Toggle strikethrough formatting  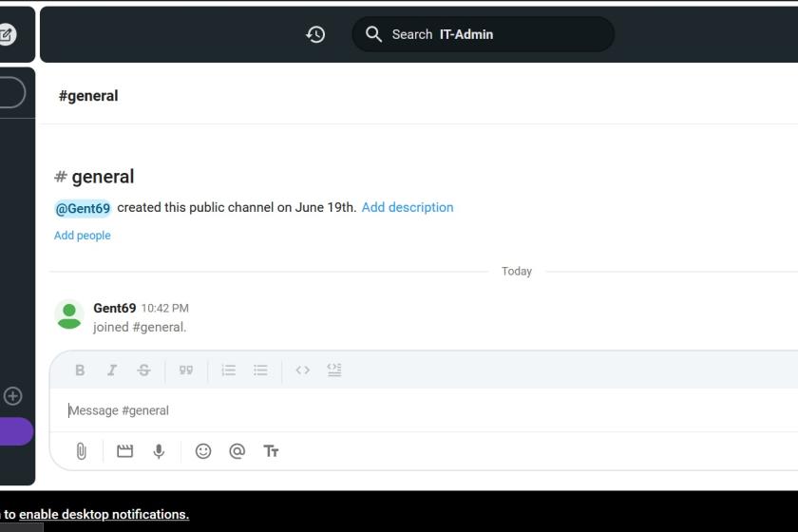pos(144,370)
